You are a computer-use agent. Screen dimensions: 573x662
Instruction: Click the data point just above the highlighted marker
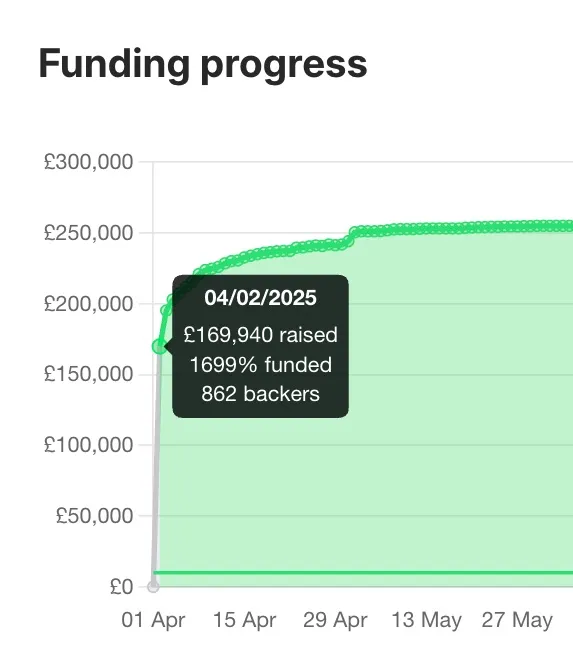tap(166, 311)
